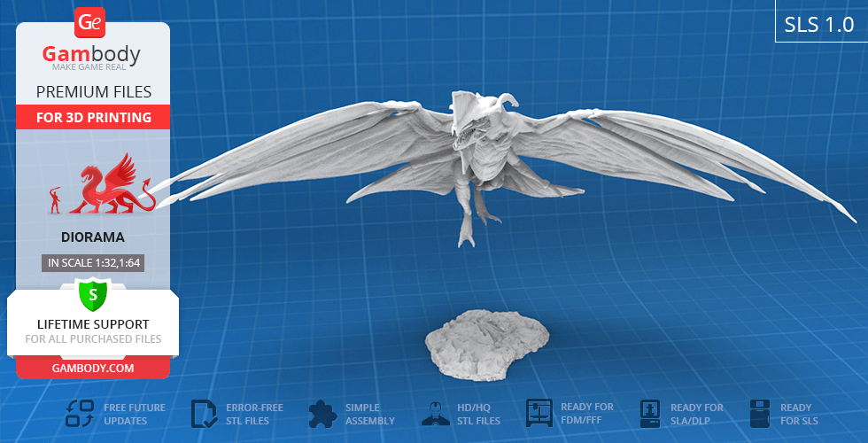Click the Diorama category label

click(x=92, y=237)
